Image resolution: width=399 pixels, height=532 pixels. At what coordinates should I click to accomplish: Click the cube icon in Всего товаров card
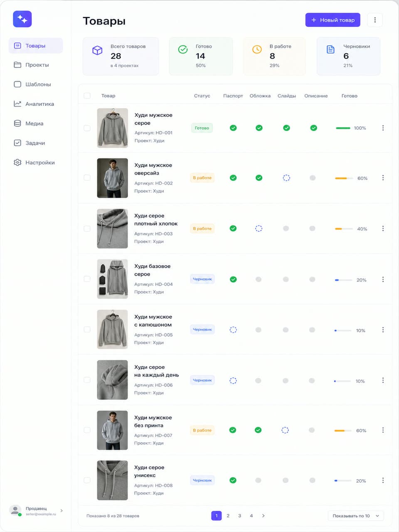(97, 50)
